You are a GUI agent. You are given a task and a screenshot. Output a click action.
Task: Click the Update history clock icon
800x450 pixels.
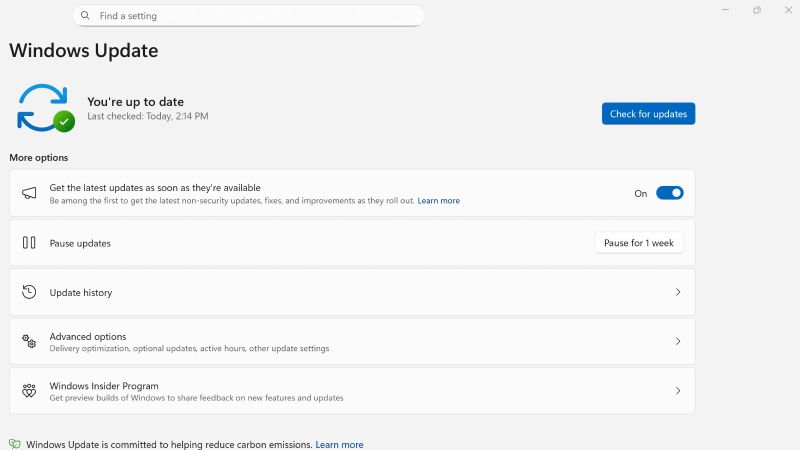pos(29,292)
